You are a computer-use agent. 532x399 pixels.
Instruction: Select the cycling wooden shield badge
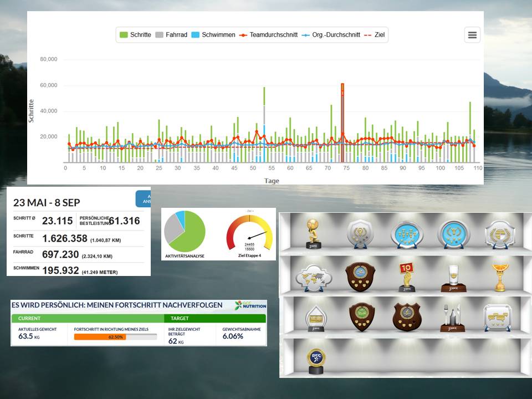407,316
